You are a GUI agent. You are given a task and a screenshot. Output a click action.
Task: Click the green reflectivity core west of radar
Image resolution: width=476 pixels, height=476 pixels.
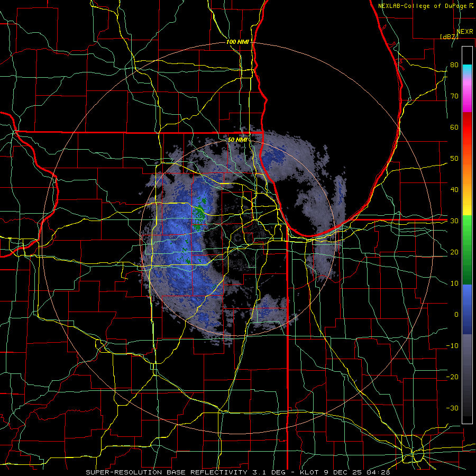click(199, 213)
